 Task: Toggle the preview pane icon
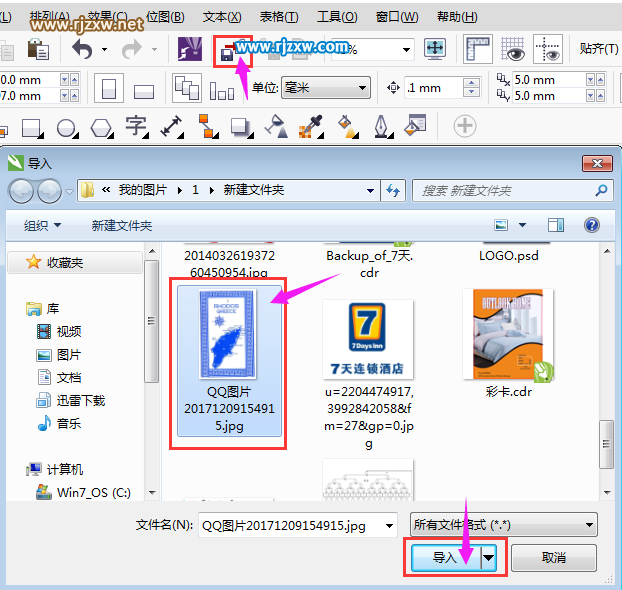click(555, 225)
